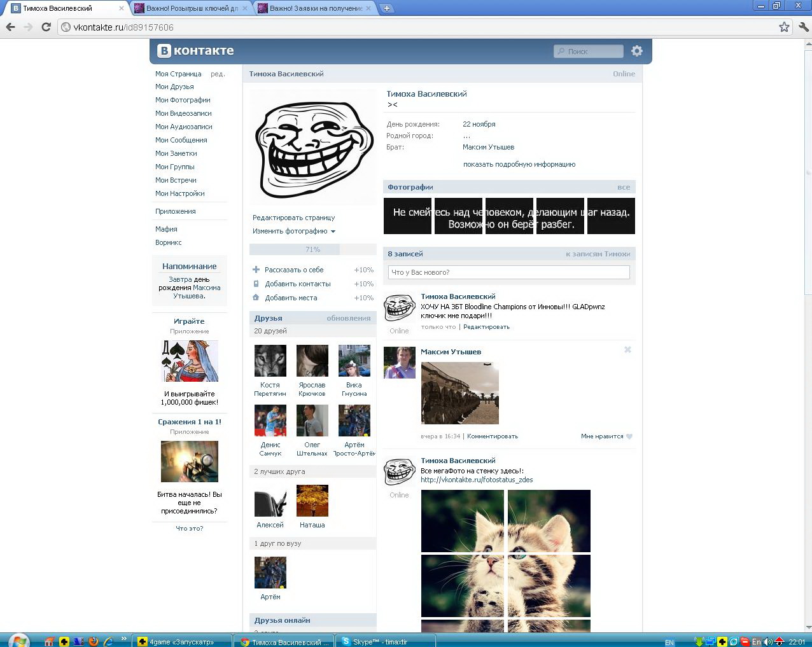This screenshot has width=812, height=647.
Task: Click the icon next to Добавить контакты
Action: click(256, 284)
